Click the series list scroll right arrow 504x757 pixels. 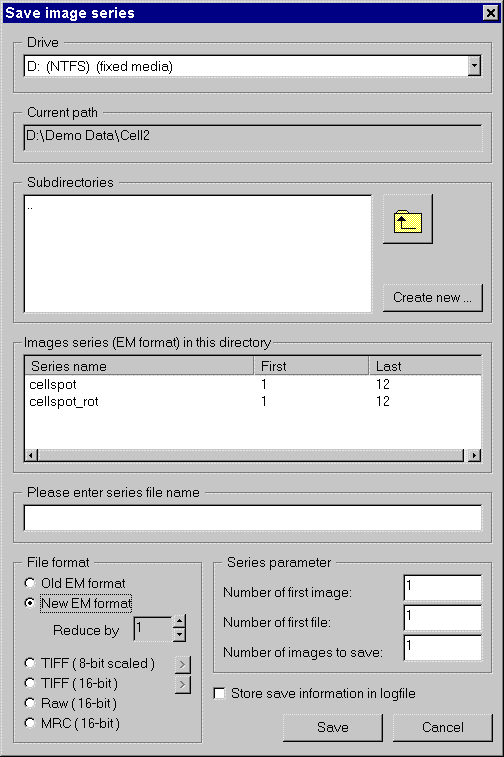click(475, 455)
